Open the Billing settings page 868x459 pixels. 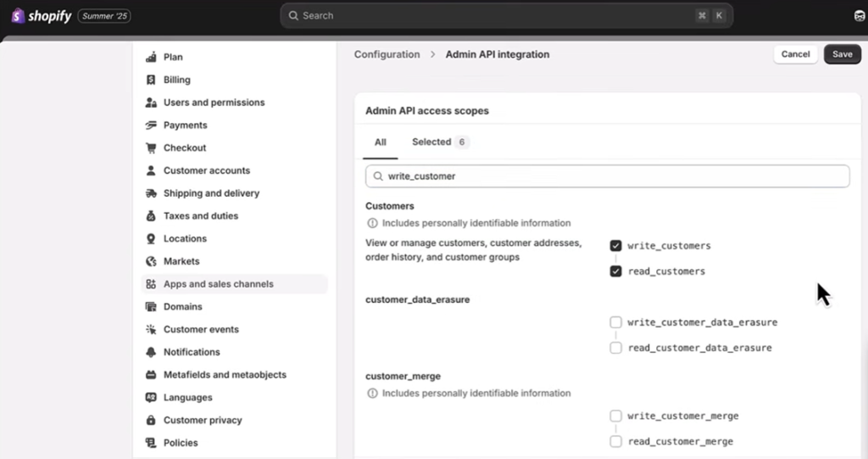pyautogui.click(x=177, y=80)
